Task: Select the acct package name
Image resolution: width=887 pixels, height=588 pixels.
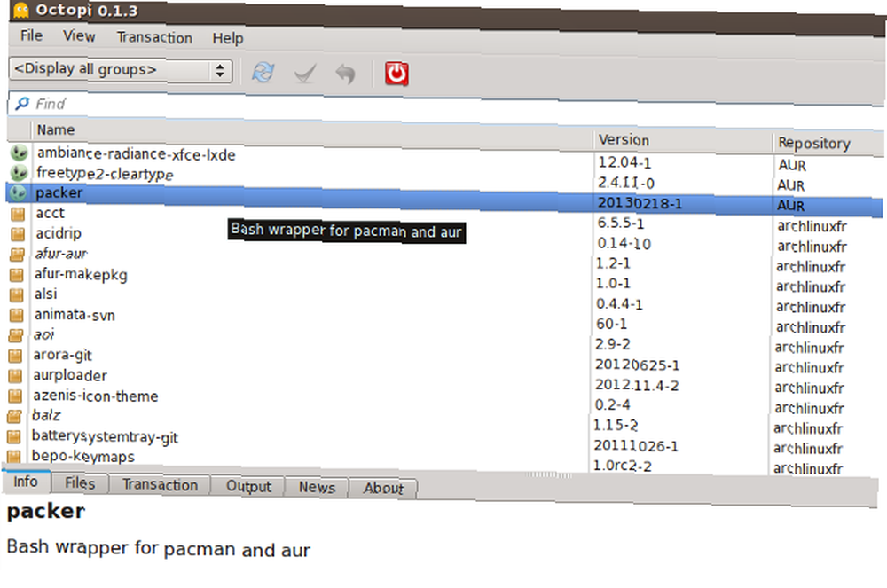Action: click(x=50, y=213)
